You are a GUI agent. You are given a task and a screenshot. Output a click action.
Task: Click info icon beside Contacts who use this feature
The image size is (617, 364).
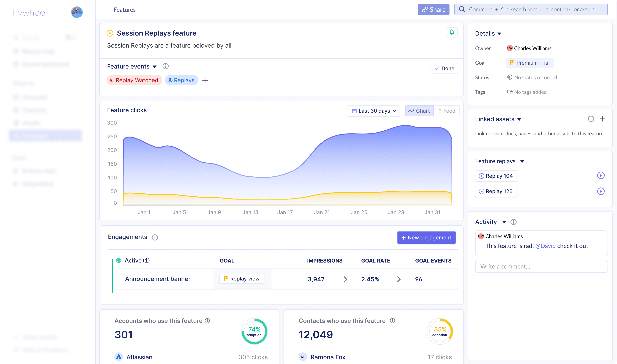(392, 321)
